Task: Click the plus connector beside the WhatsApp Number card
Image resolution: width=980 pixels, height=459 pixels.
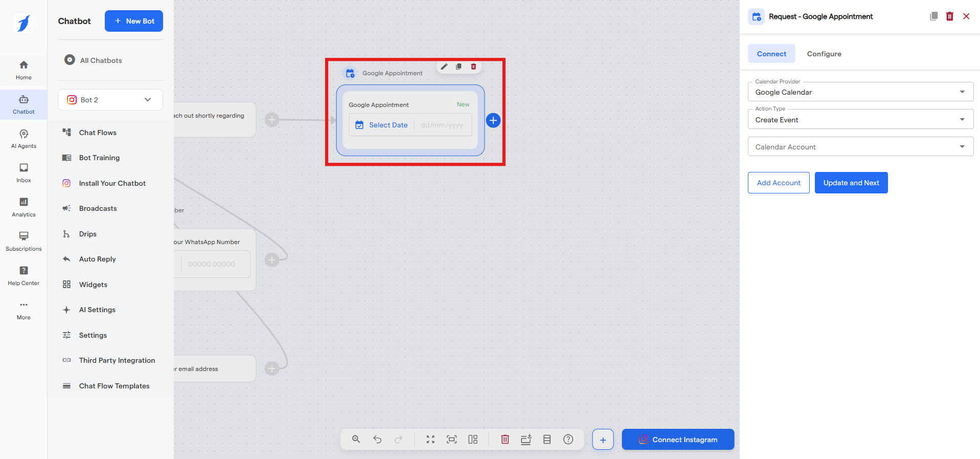Action: tap(272, 259)
